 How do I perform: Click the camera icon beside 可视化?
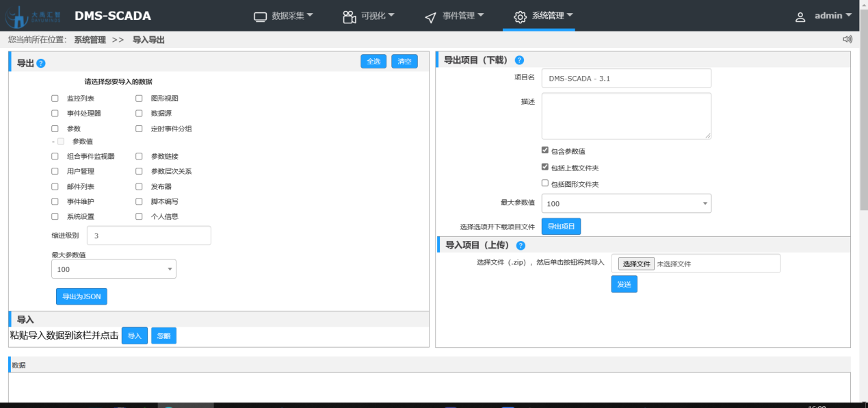coord(349,16)
